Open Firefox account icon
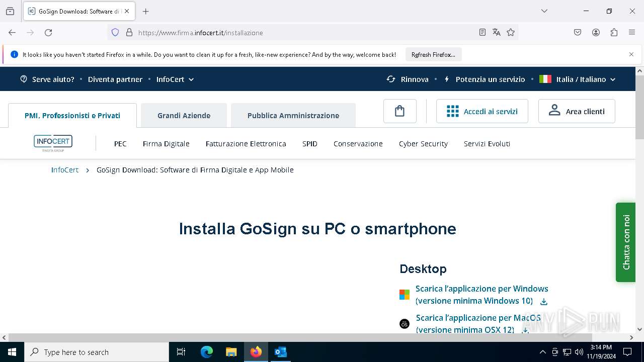This screenshot has height=362, width=644. (596, 32)
